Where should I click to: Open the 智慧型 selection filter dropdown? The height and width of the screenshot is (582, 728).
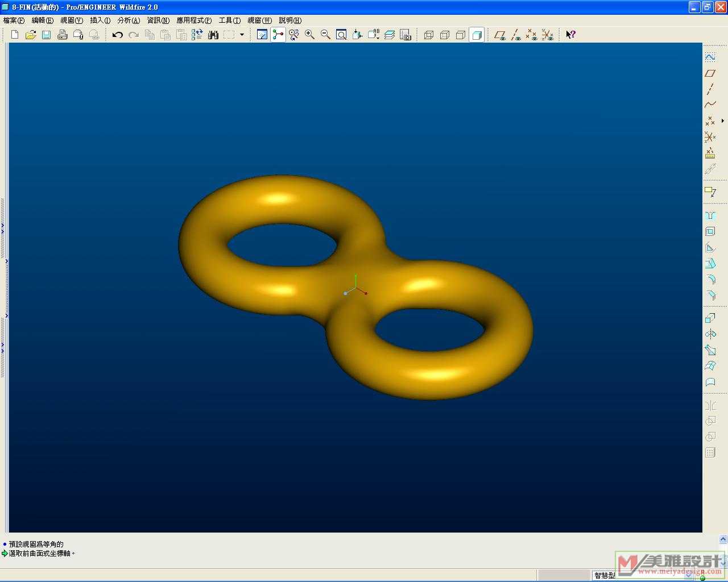pos(688,575)
